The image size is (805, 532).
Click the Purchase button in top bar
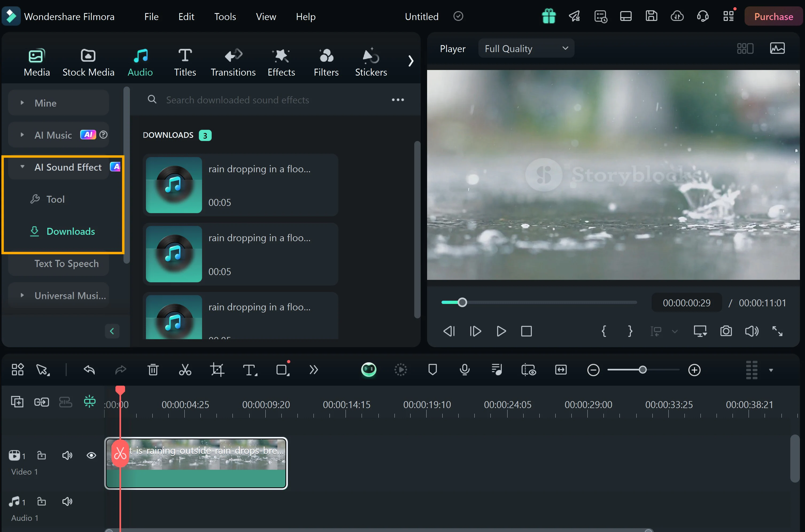point(773,16)
